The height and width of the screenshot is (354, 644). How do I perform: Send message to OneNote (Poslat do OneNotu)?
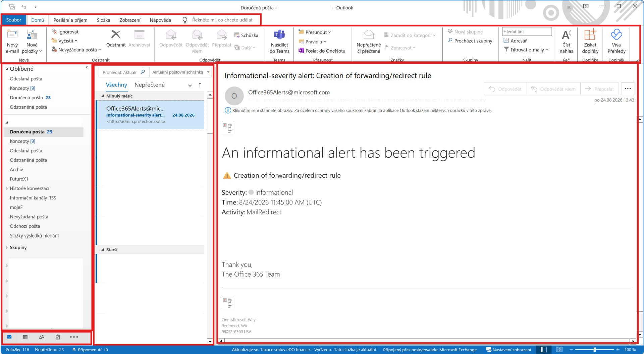322,51
